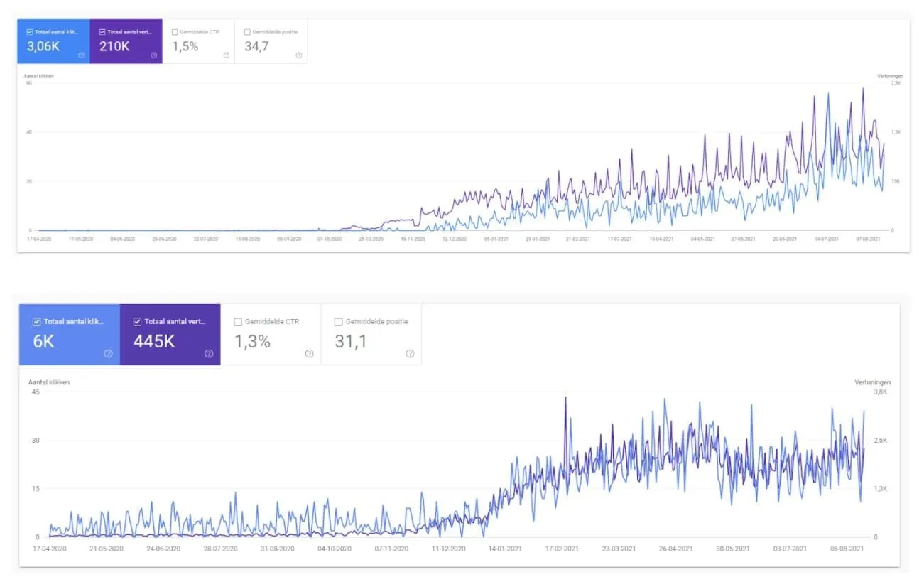Click the 60 clicks axis label

coord(29,83)
